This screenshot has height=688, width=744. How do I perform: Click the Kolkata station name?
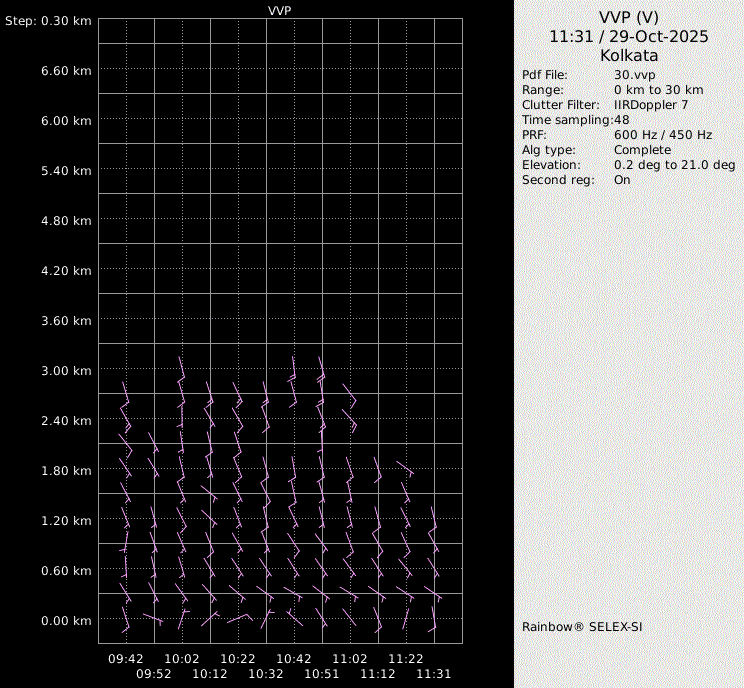click(629, 56)
